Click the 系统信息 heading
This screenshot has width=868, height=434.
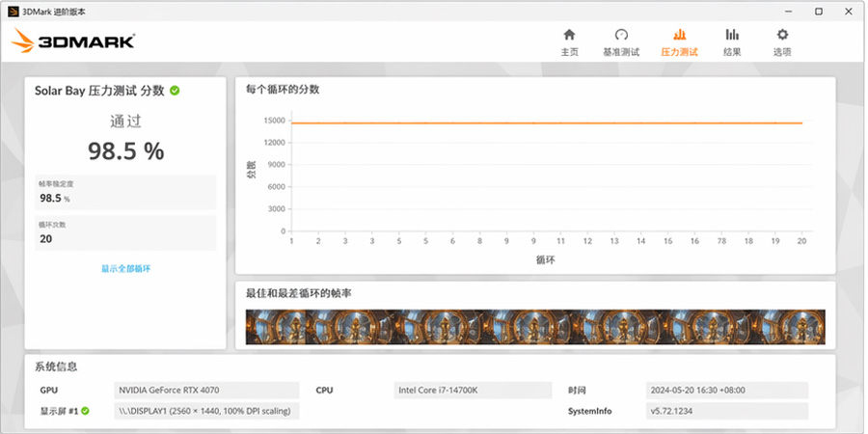[56, 366]
